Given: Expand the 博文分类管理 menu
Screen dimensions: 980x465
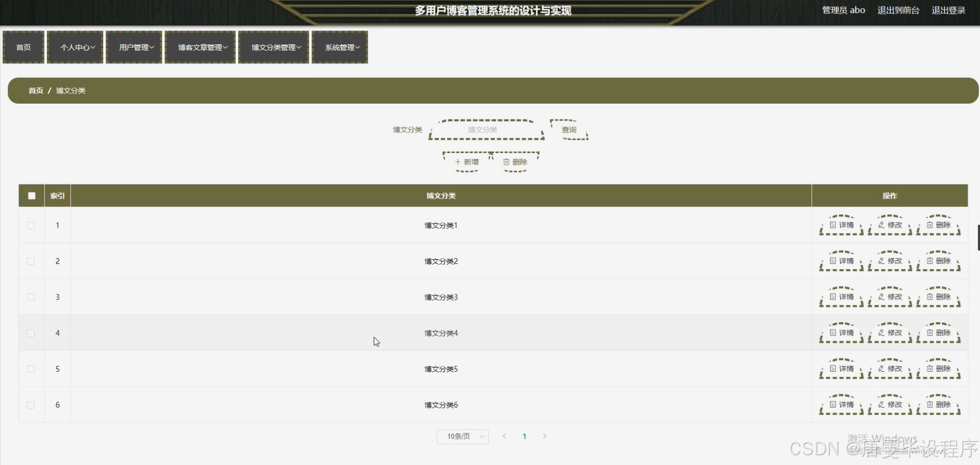Looking at the screenshot, I should (x=274, y=47).
